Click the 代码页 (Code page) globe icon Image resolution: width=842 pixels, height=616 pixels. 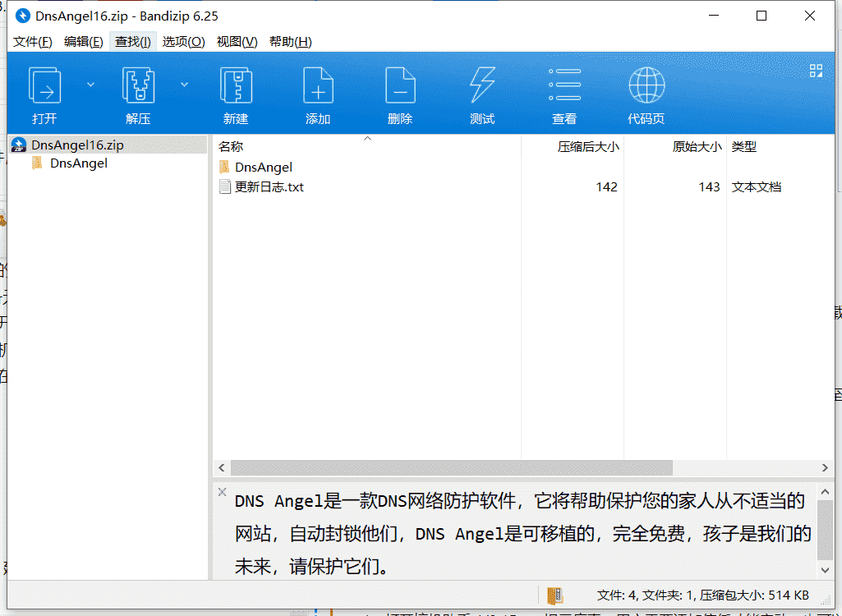(646, 85)
